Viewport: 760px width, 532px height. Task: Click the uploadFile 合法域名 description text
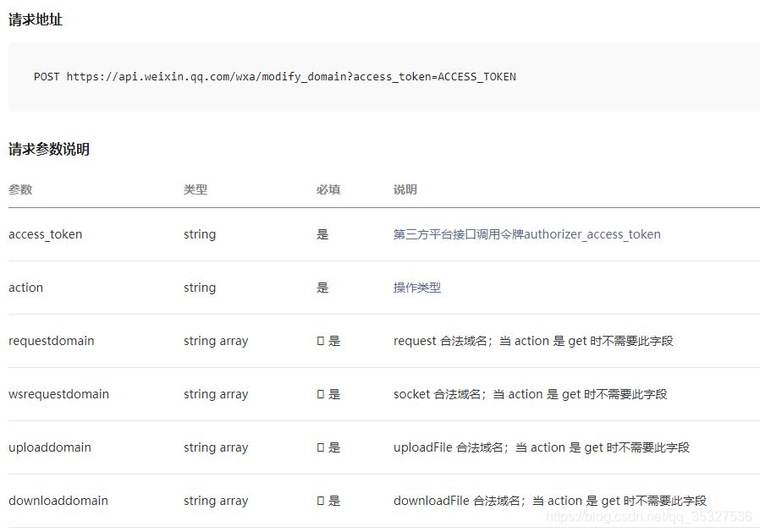point(541,447)
